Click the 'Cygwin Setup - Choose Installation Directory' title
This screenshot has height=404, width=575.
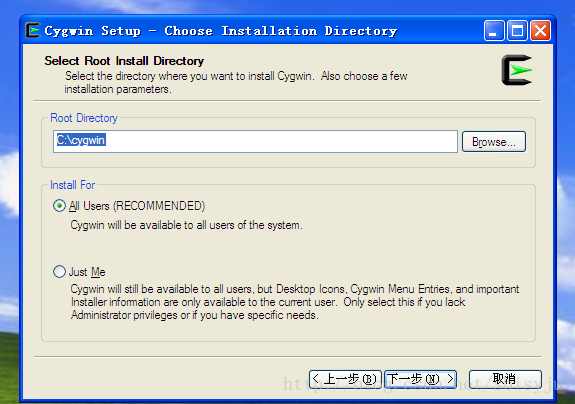(x=220, y=31)
